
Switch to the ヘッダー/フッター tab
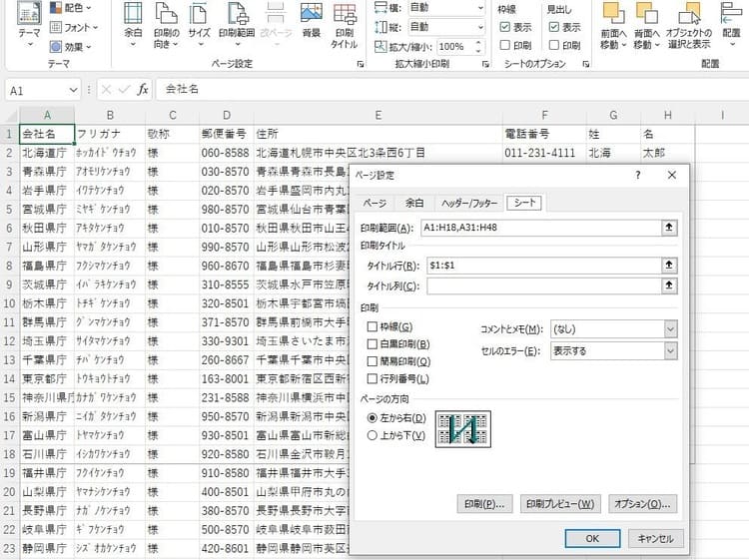[x=469, y=204]
